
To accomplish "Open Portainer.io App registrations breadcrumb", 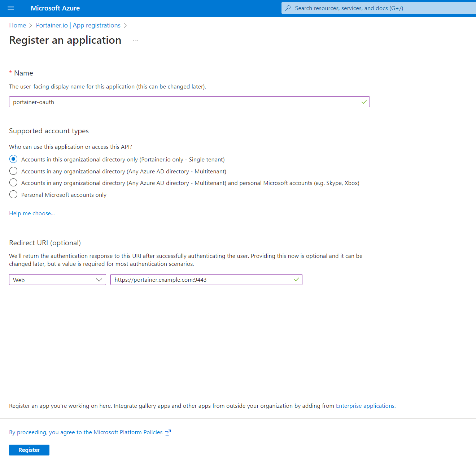I will coord(78,25).
